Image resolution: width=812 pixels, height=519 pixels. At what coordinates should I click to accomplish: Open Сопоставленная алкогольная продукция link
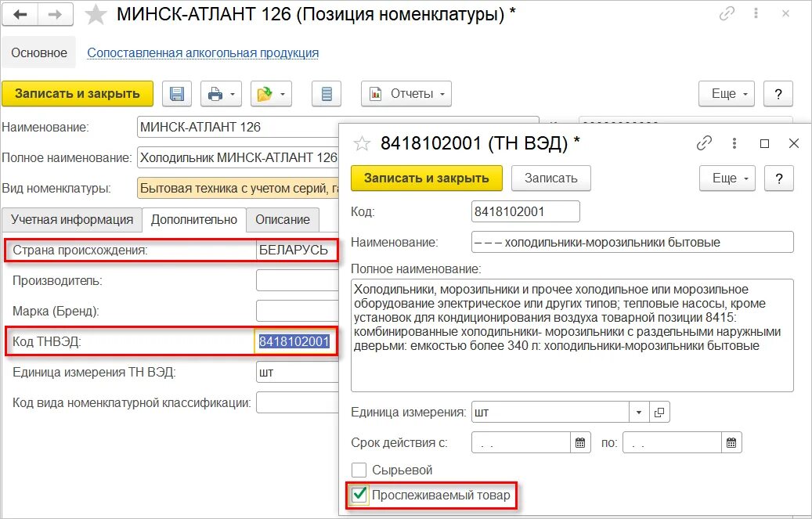click(203, 52)
